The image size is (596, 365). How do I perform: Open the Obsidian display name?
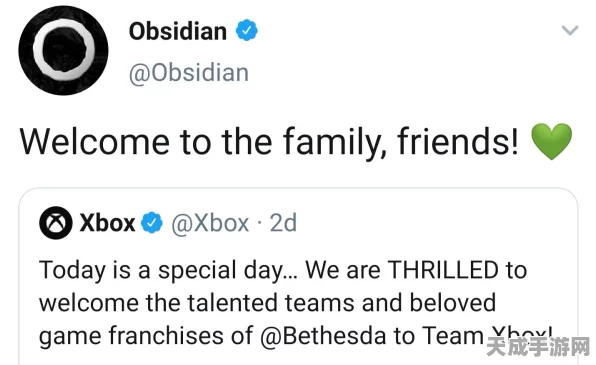[x=178, y=31]
